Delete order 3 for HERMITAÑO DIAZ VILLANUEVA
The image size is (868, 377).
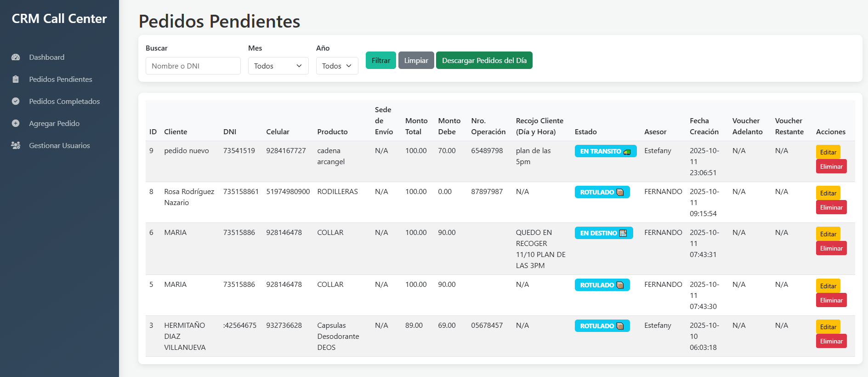[831, 341]
